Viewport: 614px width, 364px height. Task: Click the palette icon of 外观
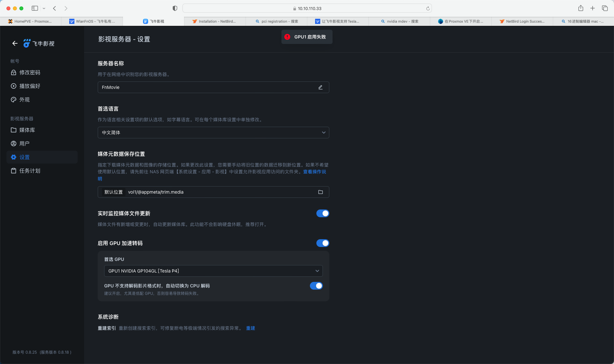14,100
